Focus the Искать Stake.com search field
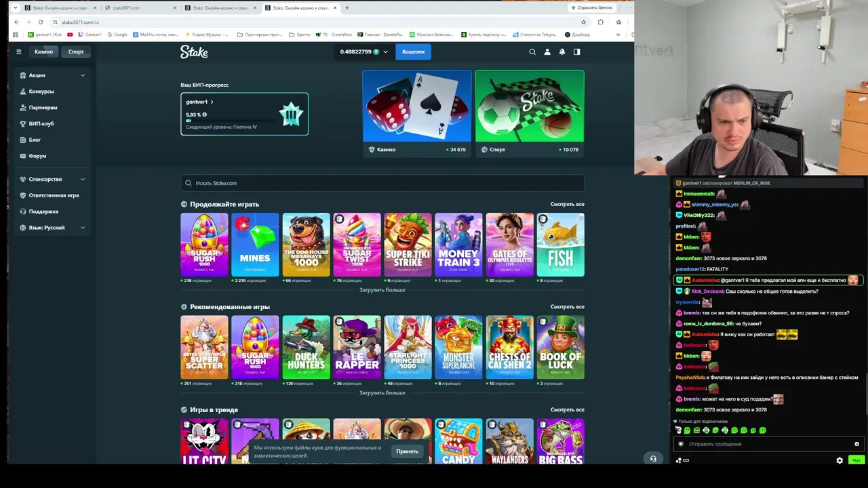 [x=382, y=183]
